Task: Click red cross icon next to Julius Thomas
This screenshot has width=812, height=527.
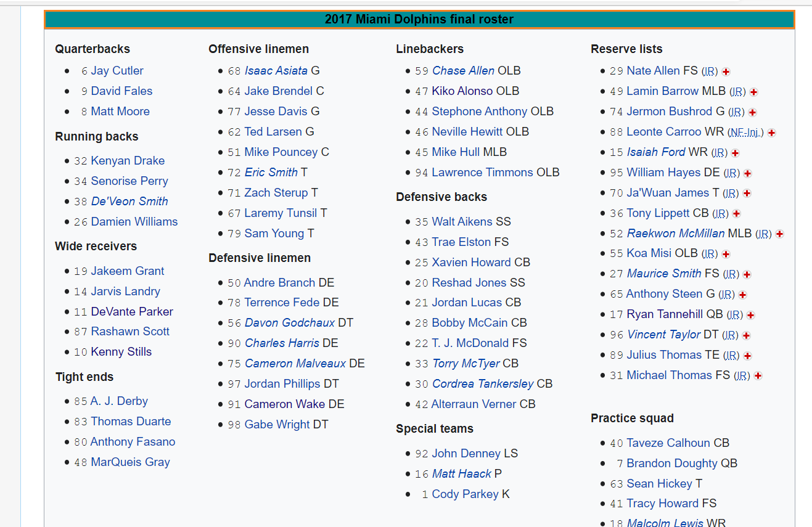Action: point(747,356)
